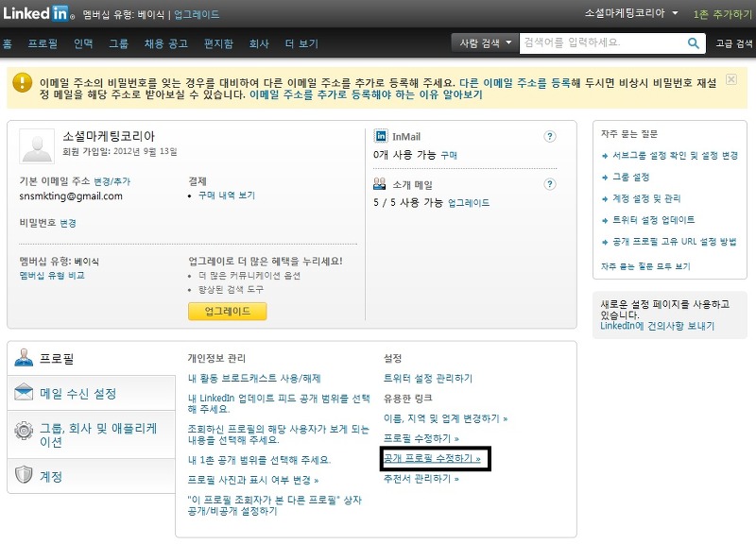The image size is (756, 544).
Task: Open 구매 내역 보기 link
Action: tap(227, 195)
